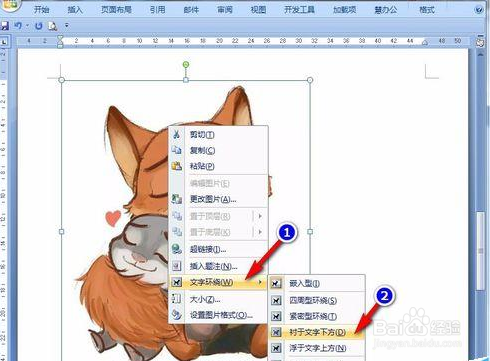Click the Undo arrow icon
This screenshot has height=361, width=490.
pyautogui.click(x=18, y=26)
